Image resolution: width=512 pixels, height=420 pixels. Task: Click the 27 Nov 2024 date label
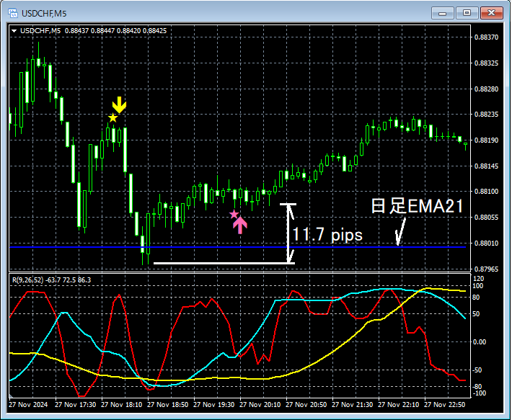(28, 405)
